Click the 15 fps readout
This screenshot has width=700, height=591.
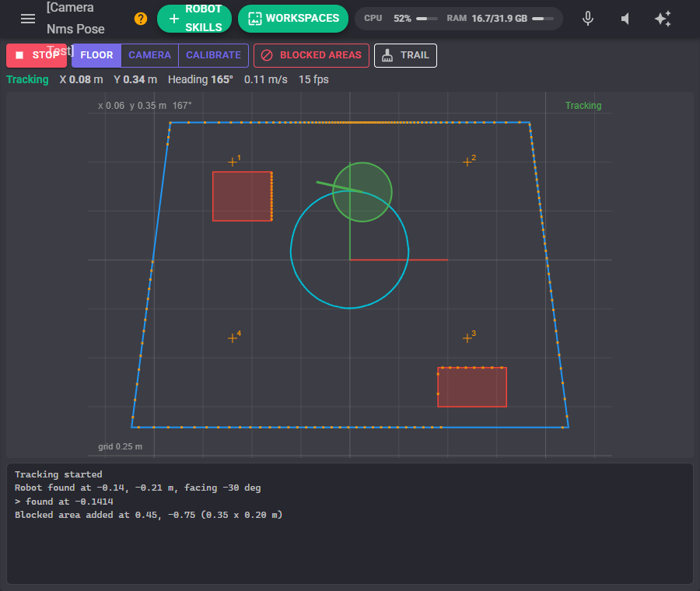click(x=313, y=79)
